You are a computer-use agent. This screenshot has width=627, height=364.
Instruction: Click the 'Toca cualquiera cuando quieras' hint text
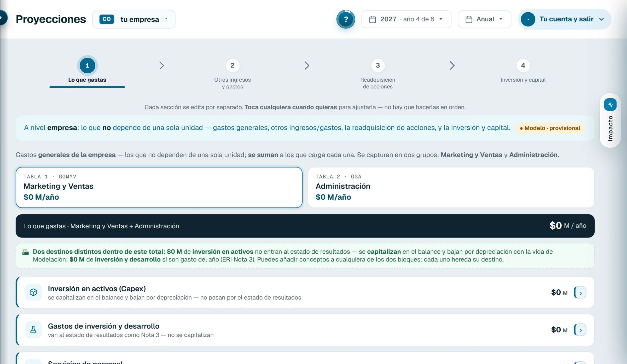291,107
